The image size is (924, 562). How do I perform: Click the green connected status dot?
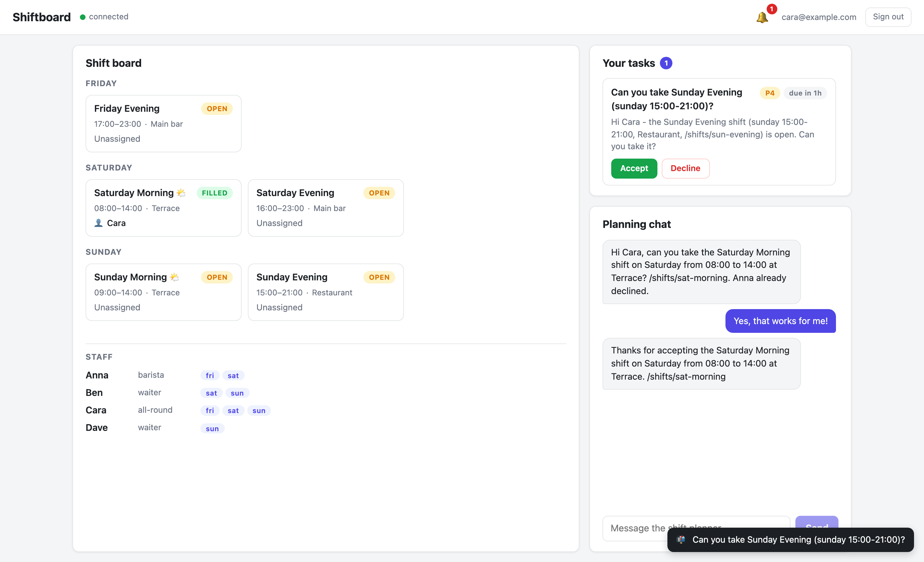point(82,17)
